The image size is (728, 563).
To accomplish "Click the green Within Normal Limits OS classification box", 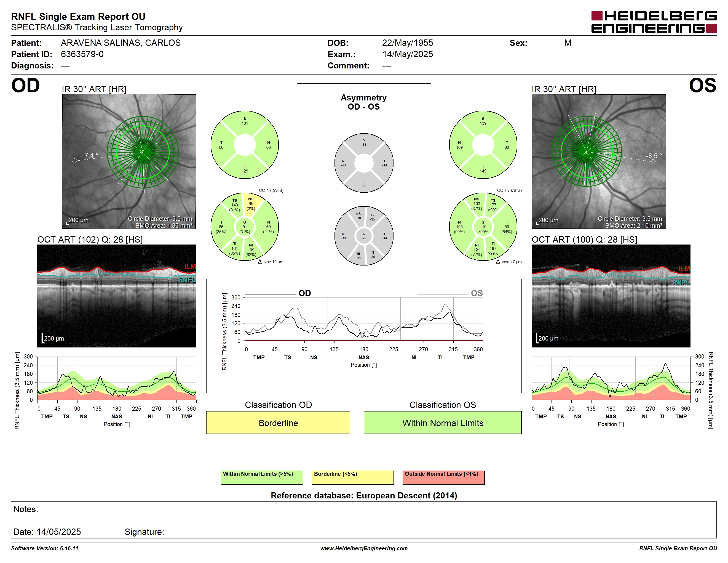I will coord(442,423).
